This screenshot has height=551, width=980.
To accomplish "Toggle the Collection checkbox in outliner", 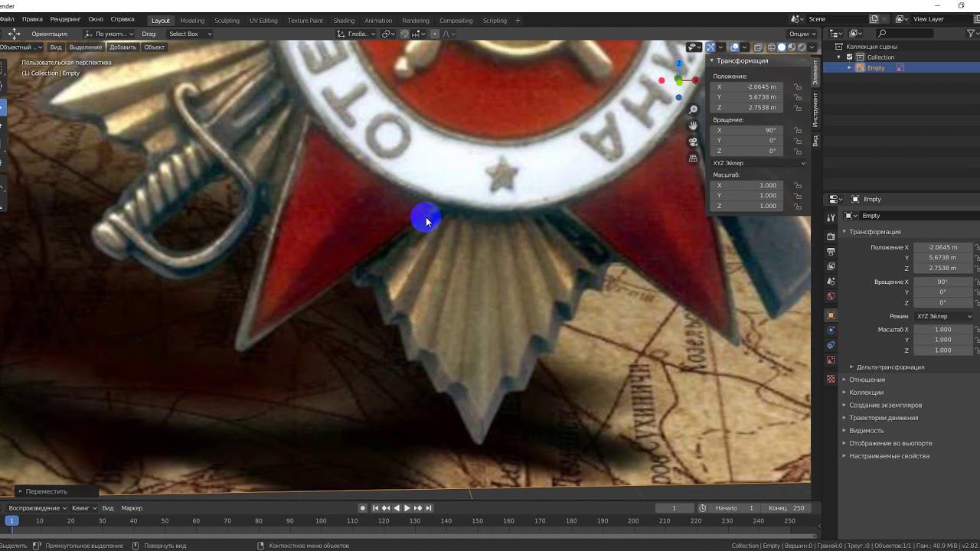I will coord(849,57).
